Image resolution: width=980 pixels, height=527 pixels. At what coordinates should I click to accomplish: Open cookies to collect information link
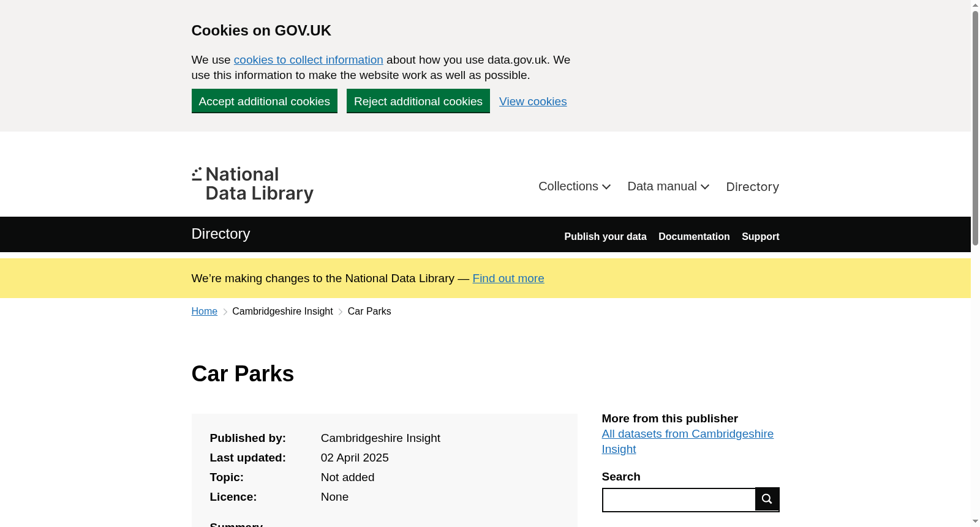click(308, 60)
